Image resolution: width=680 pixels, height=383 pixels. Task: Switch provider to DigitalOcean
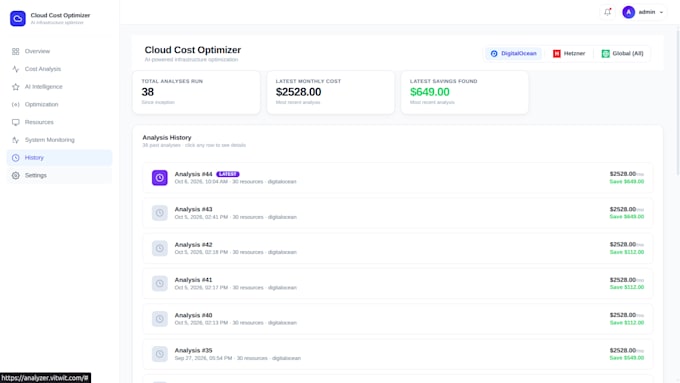pyautogui.click(x=513, y=54)
